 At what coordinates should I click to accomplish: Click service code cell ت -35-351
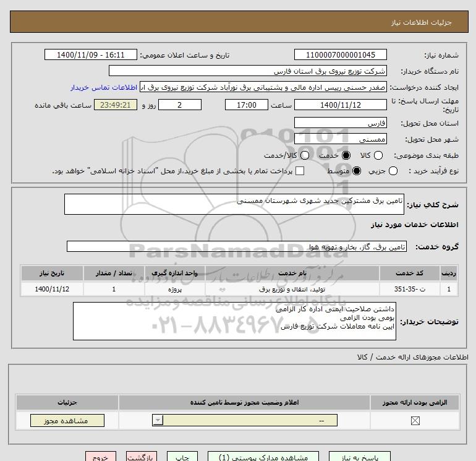pyautogui.click(x=409, y=289)
